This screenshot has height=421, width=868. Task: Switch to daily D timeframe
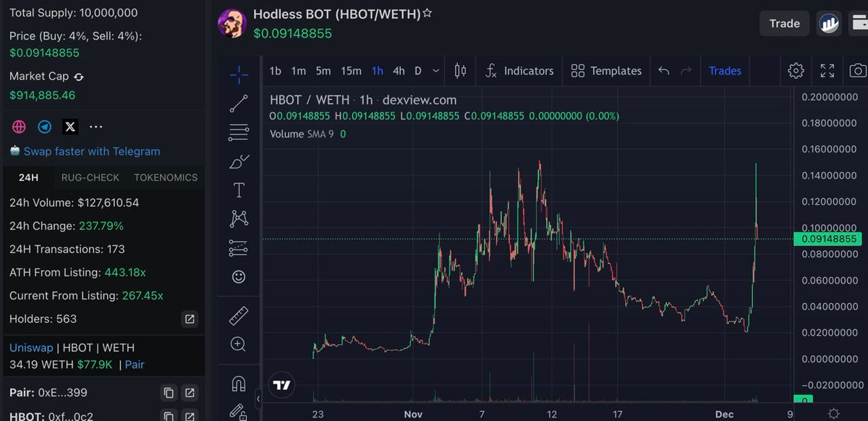click(418, 71)
